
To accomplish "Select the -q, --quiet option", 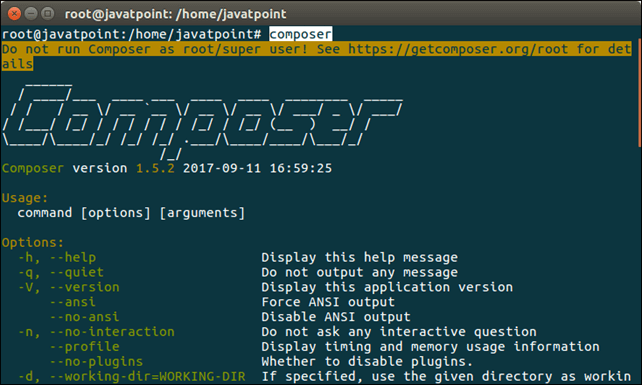I will [x=61, y=272].
